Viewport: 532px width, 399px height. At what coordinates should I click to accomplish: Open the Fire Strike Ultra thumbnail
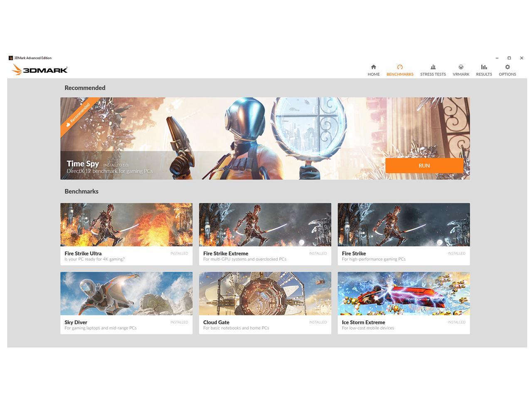click(x=126, y=224)
